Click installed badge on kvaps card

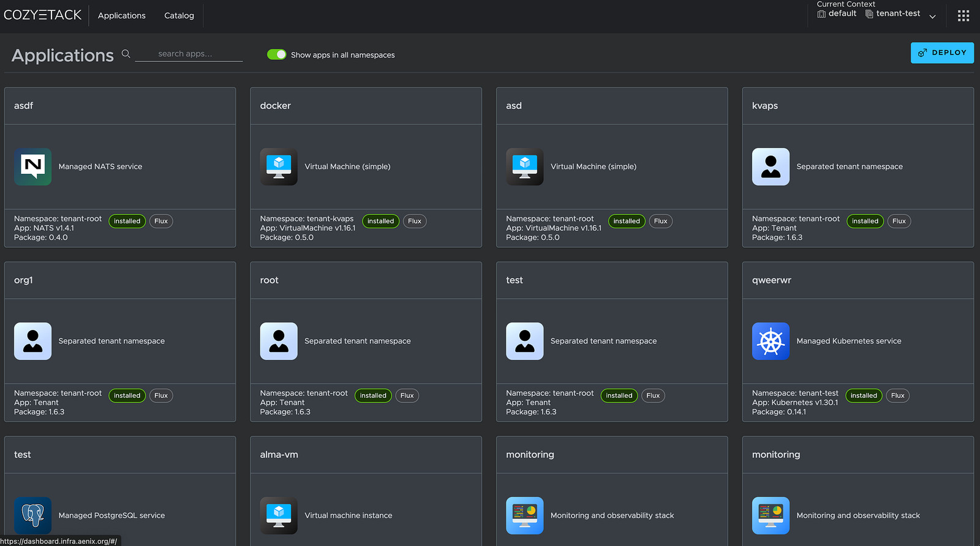pyautogui.click(x=865, y=221)
